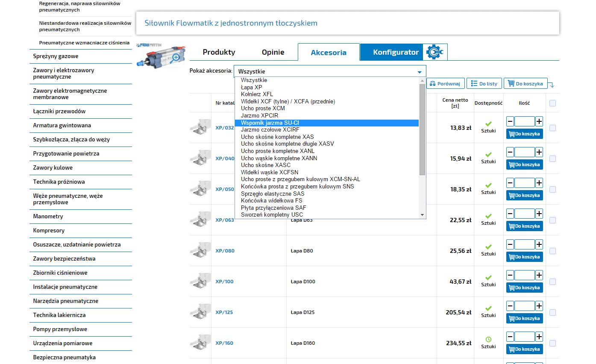Click thumbnail image of XP/080 bracket
The height and width of the screenshot is (364, 596).
[200, 250]
